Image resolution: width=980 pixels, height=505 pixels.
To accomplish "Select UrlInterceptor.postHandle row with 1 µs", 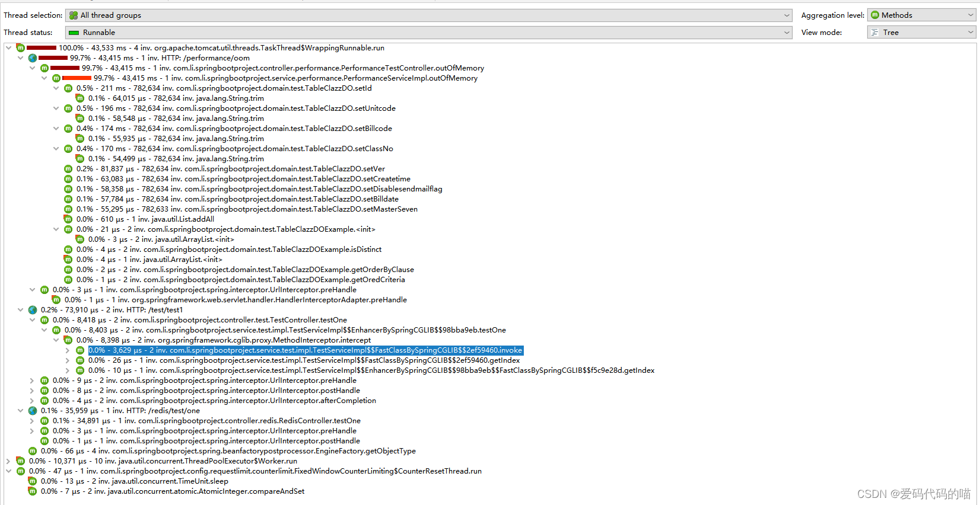I will pos(206,441).
